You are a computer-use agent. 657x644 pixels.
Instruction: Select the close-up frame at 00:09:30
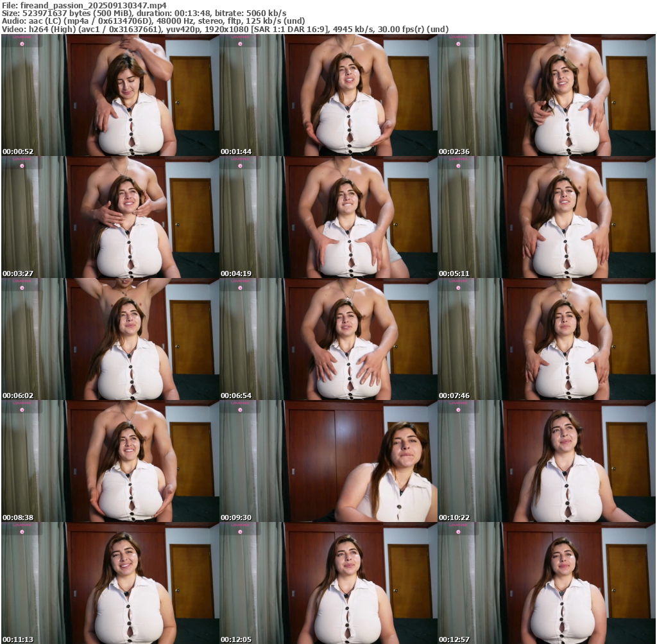coord(328,461)
